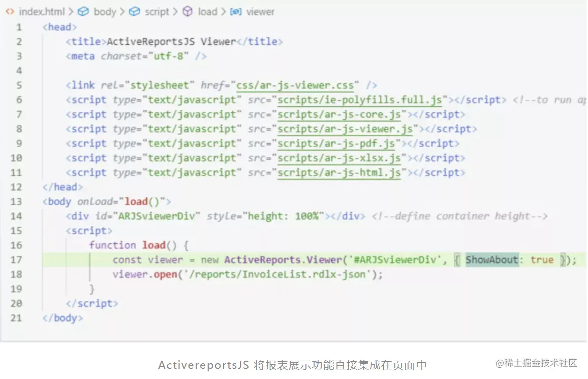
Task: Click the opening <script> tag on line 15
Action: click(x=89, y=231)
